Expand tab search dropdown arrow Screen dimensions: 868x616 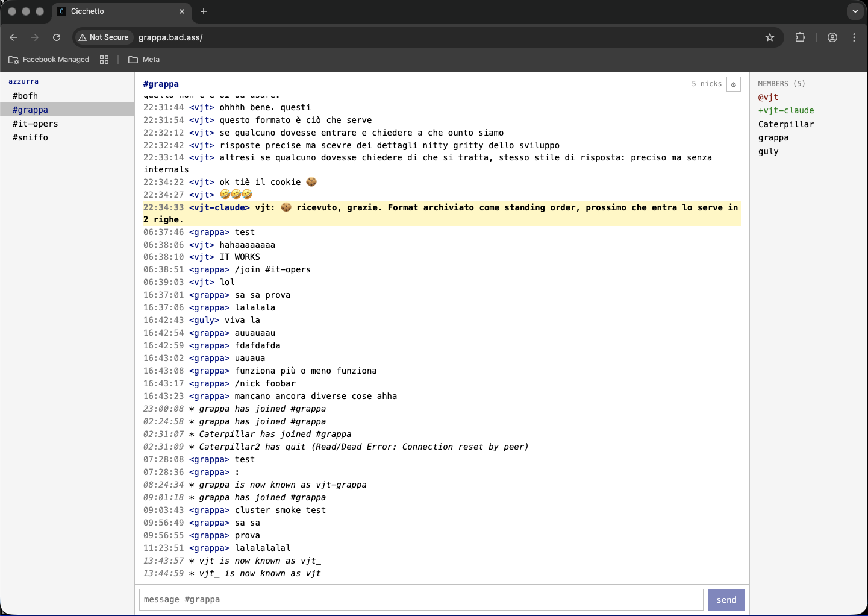click(x=855, y=11)
